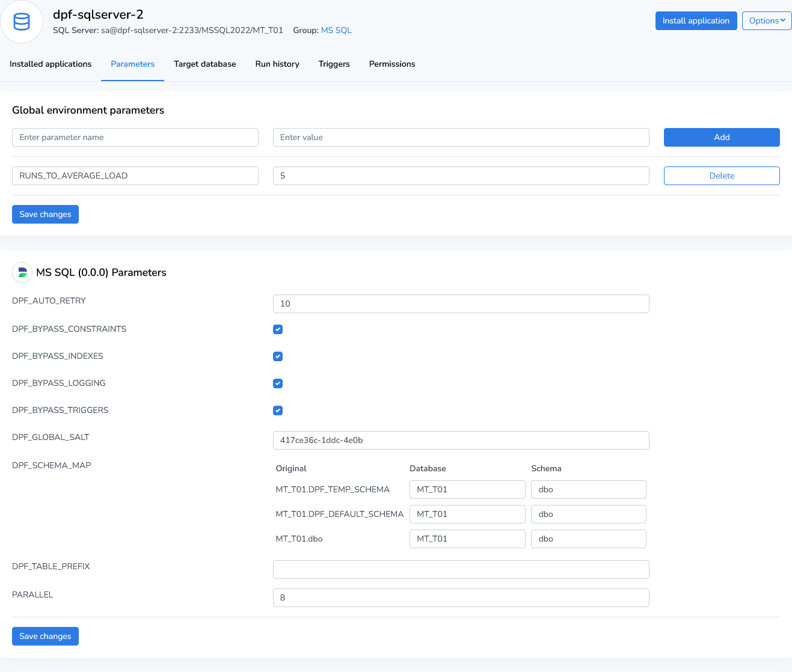Click the database icon beside dpf-sqlserver-2

22,22
